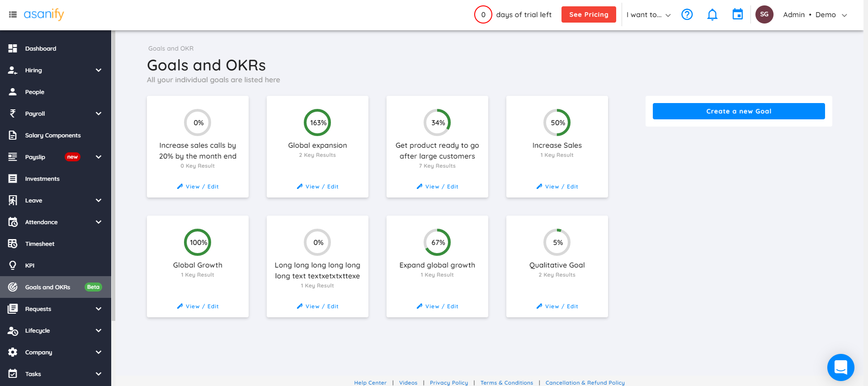Go to People in the sidebar

click(x=34, y=92)
